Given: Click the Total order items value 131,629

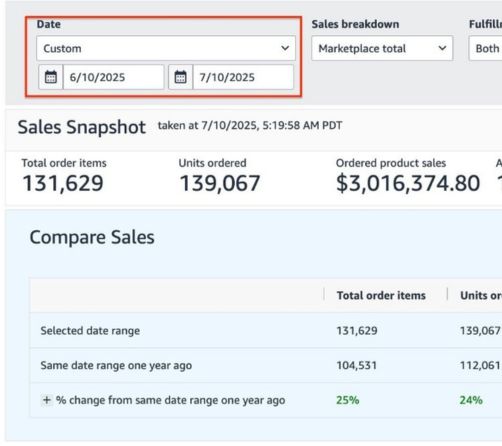Looking at the screenshot, I should pyautogui.click(x=63, y=183).
